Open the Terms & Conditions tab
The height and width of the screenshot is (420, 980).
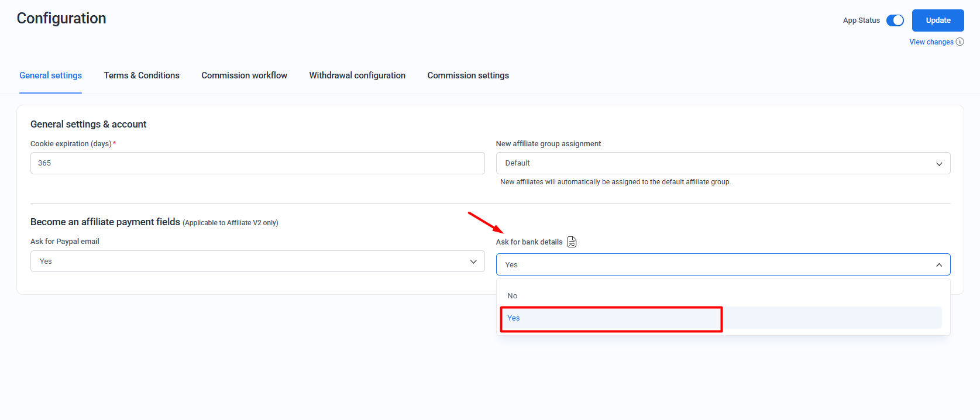142,75
